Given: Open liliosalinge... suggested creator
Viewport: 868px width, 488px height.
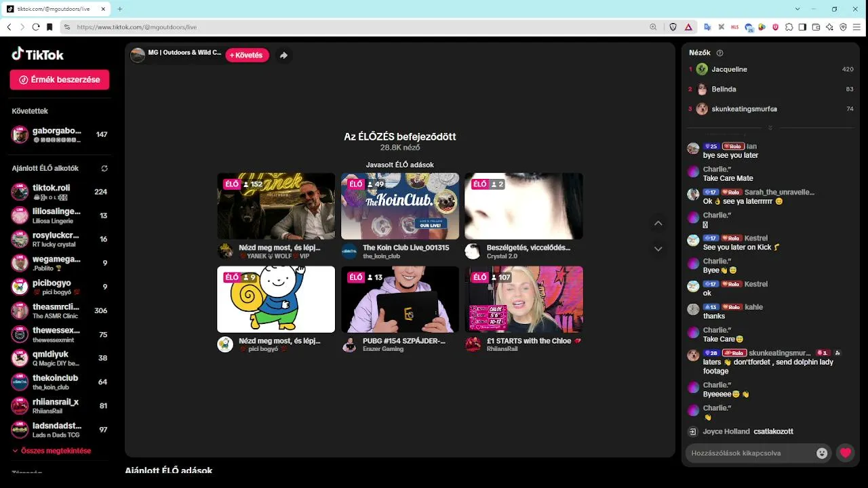Looking at the screenshot, I should pos(60,216).
